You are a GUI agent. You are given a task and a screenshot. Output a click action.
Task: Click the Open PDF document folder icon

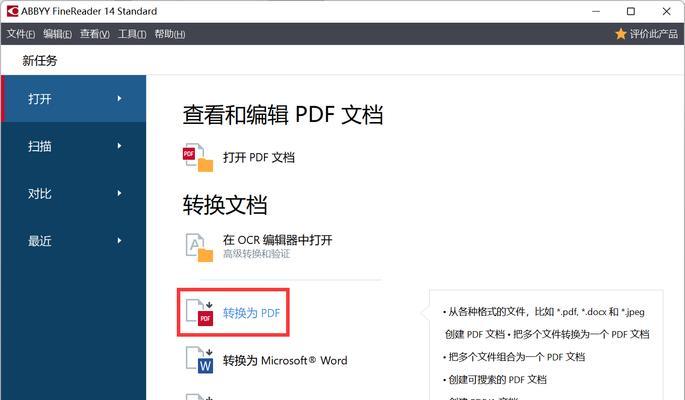[197, 158]
